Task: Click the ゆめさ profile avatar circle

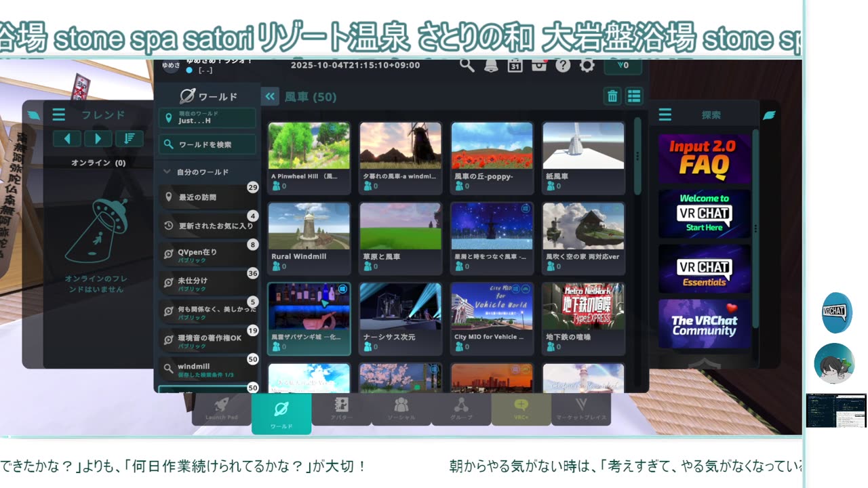Action: coord(172,66)
